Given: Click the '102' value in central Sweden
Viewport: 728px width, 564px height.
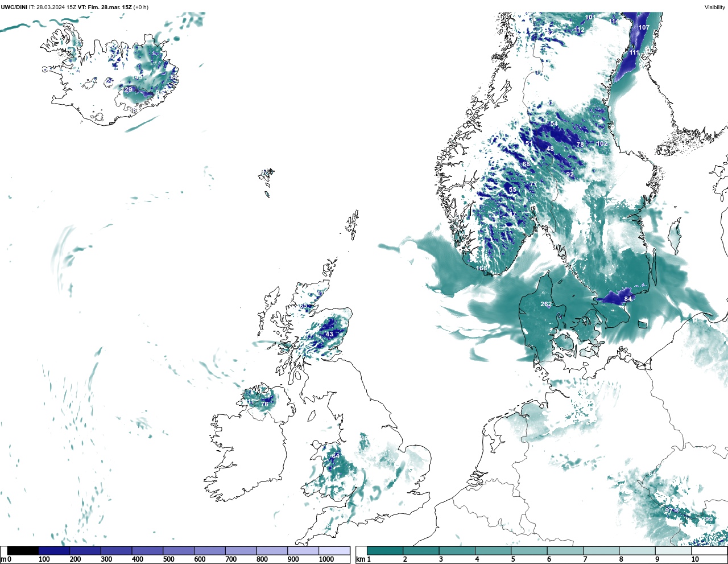Looking at the screenshot, I should (x=602, y=143).
